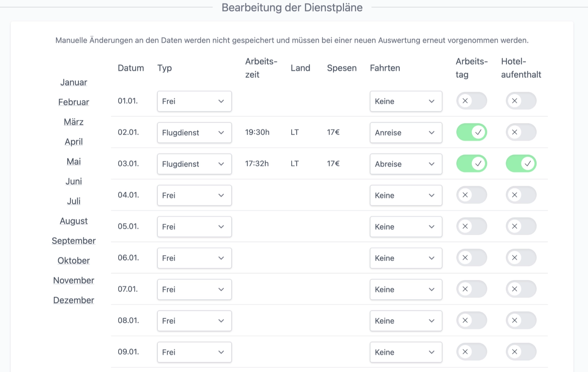588x372 pixels.
Task: Switch on Hotelaufenthalt for 05.01.
Action: coord(521,226)
